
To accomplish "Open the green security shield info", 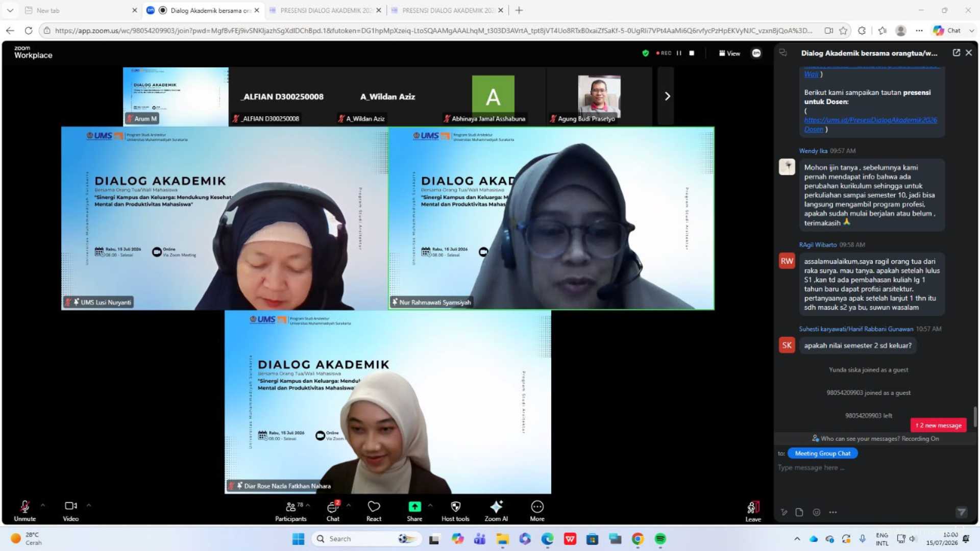I will [645, 53].
